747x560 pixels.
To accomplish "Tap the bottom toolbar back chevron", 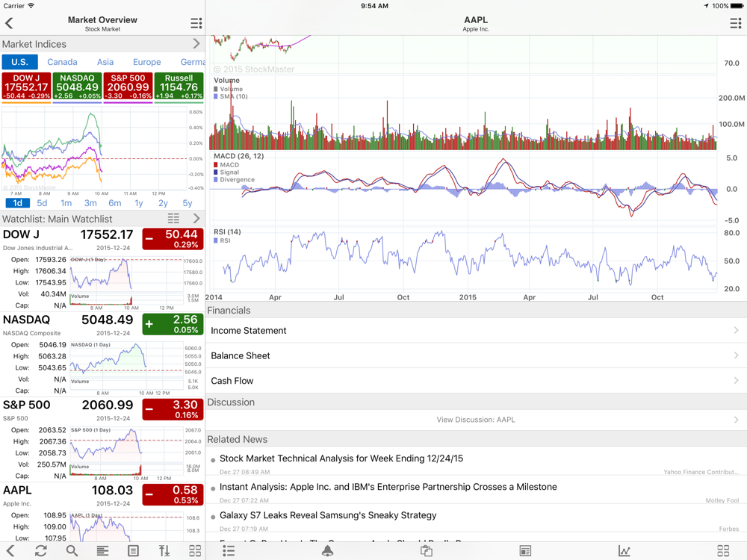I will point(10,551).
